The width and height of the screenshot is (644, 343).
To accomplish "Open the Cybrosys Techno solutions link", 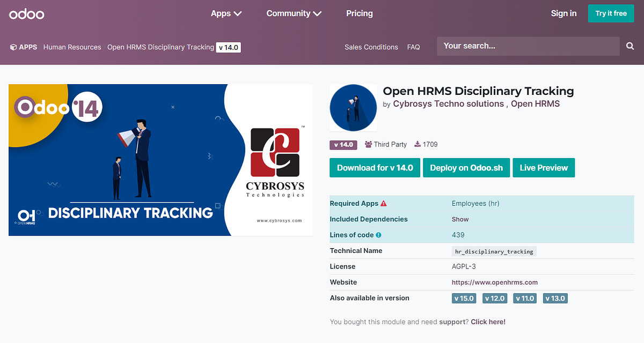I will (x=448, y=103).
